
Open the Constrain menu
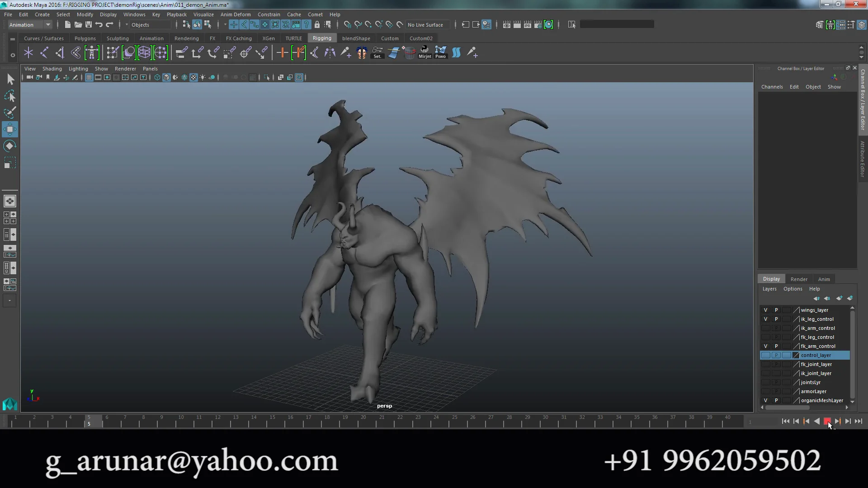click(x=269, y=14)
